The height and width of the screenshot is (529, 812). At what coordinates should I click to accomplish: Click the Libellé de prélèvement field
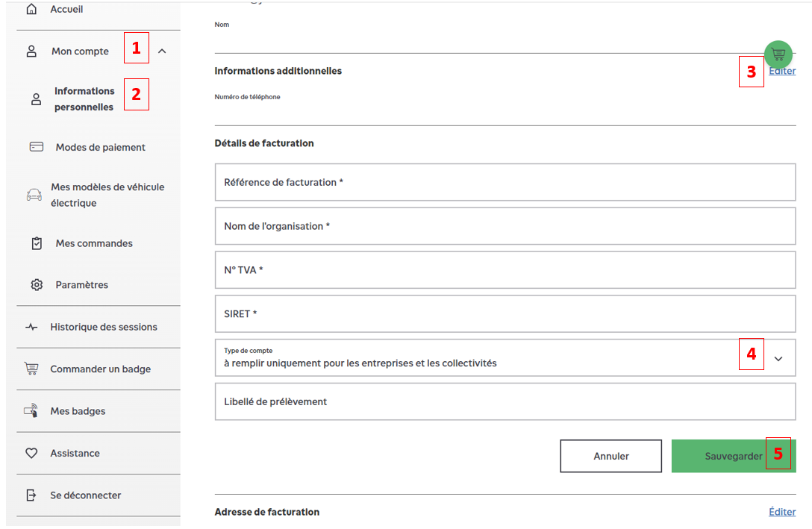(x=505, y=401)
